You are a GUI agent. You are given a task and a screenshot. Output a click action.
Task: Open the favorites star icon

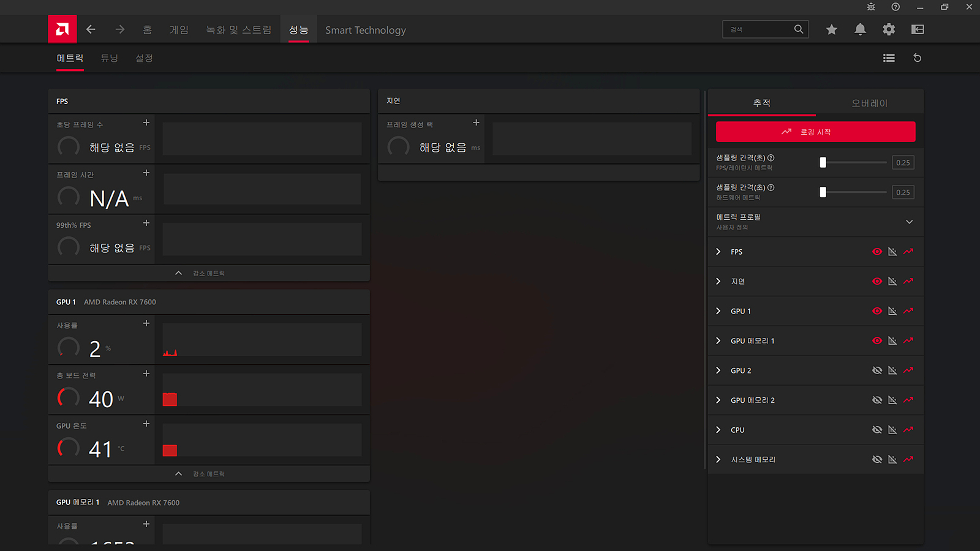pyautogui.click(x=831, y=29)
